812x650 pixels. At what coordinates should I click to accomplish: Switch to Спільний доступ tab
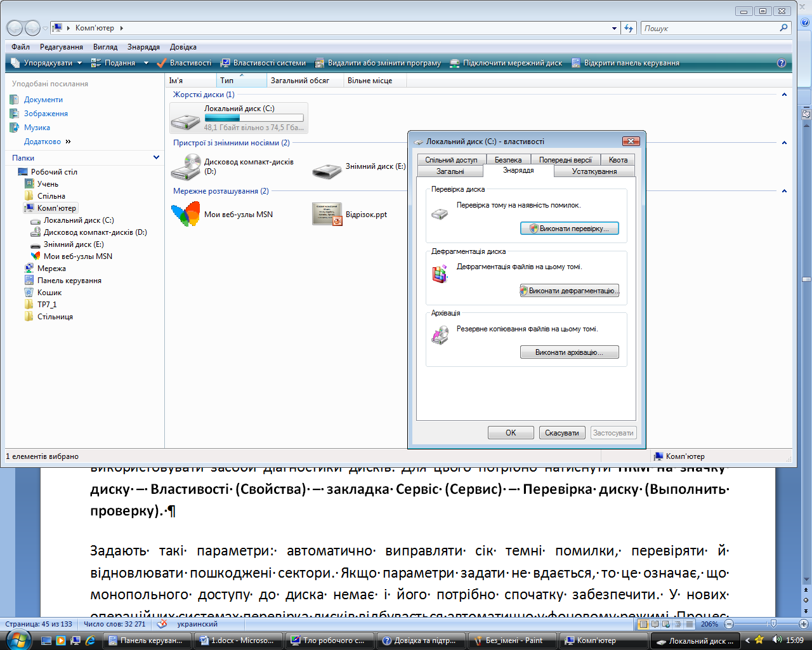(451, 160)
